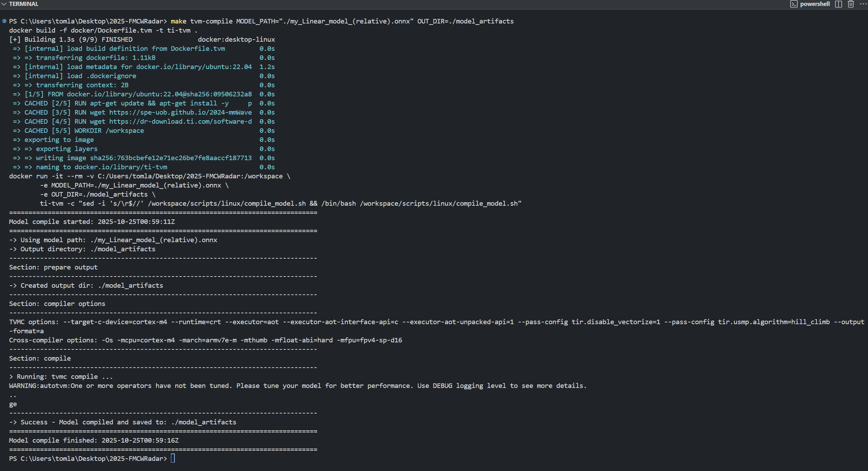Click 'Section: compiler options' heading
The image size is (868, 471).
57,303
